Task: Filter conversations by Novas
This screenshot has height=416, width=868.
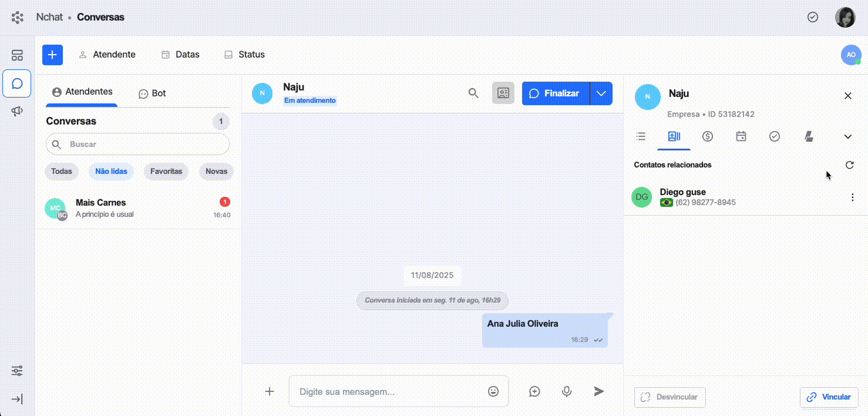Action: tap(217, 172)
